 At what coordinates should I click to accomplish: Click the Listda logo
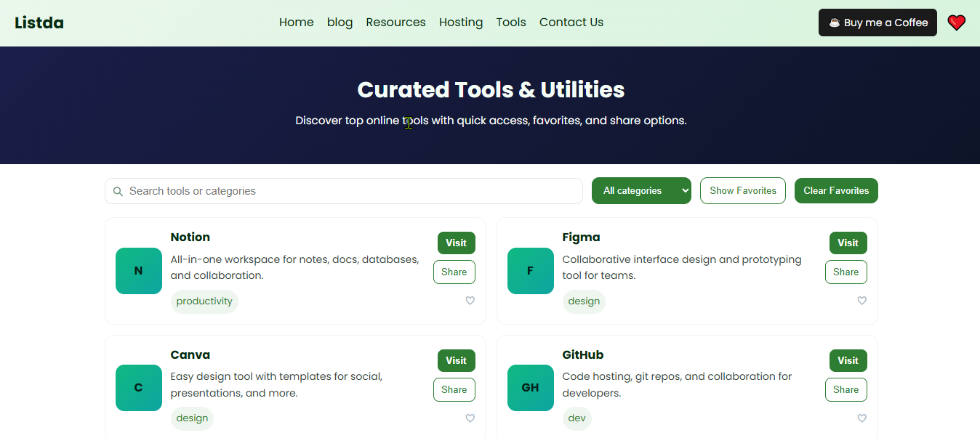39,23
